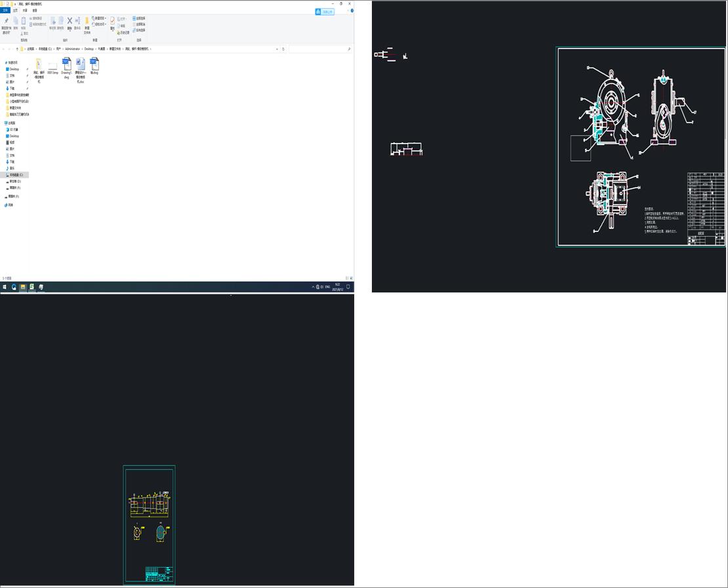Open Music under This PC

click(x=10, y=168)
